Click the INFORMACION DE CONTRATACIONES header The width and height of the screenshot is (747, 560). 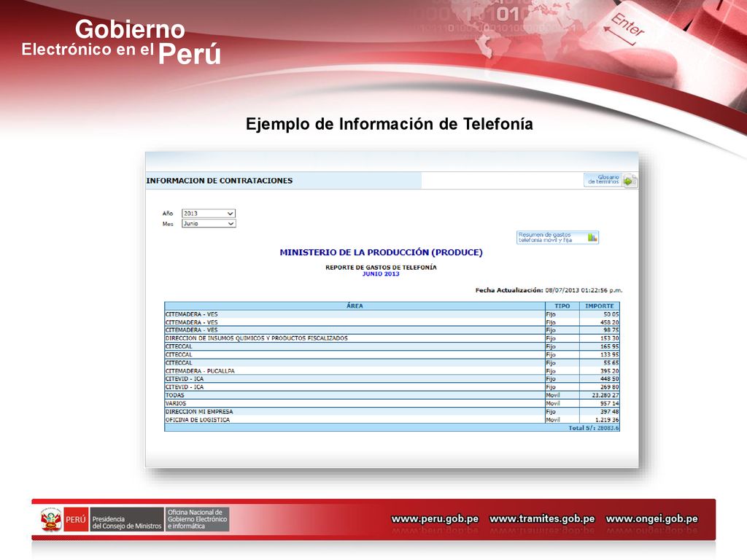(x=219, y=181)
